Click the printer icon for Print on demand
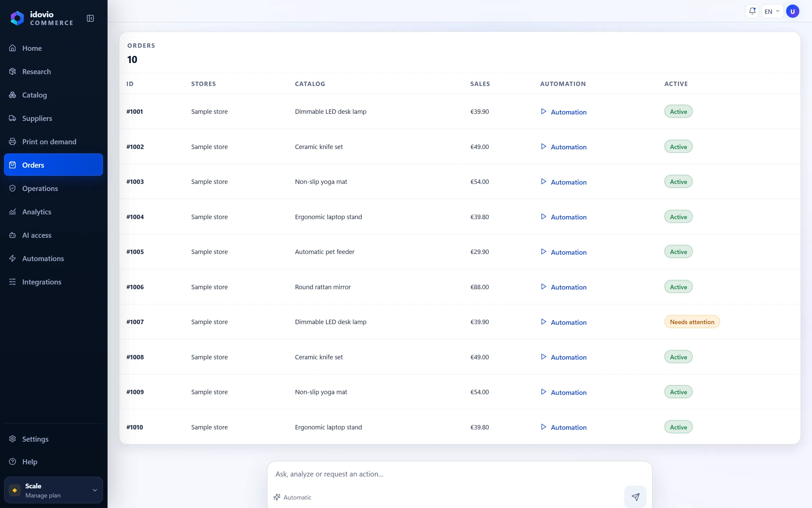Viewport: 812px width, 508px height. click(x=13, y=142)
